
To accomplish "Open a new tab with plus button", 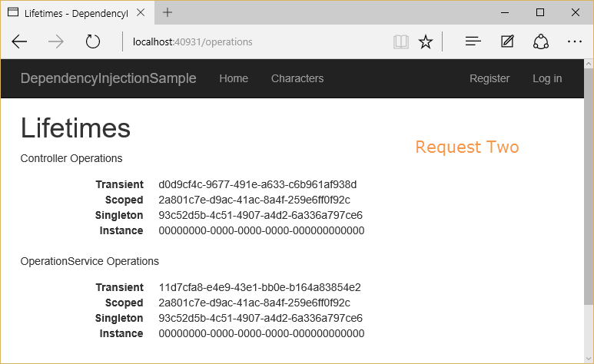I will click(168, 12).
